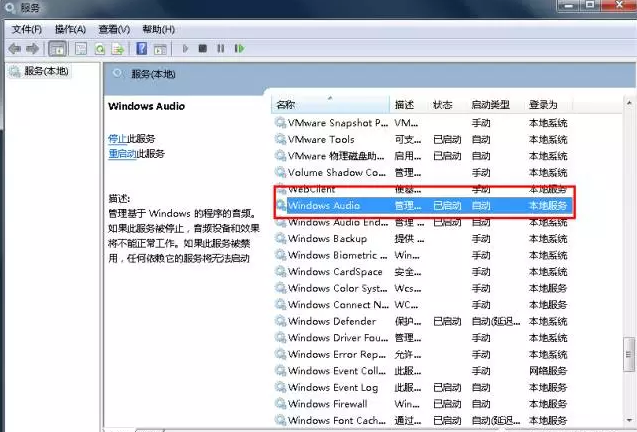
Task: Start the service with the play icon
Action: [185, 49]
